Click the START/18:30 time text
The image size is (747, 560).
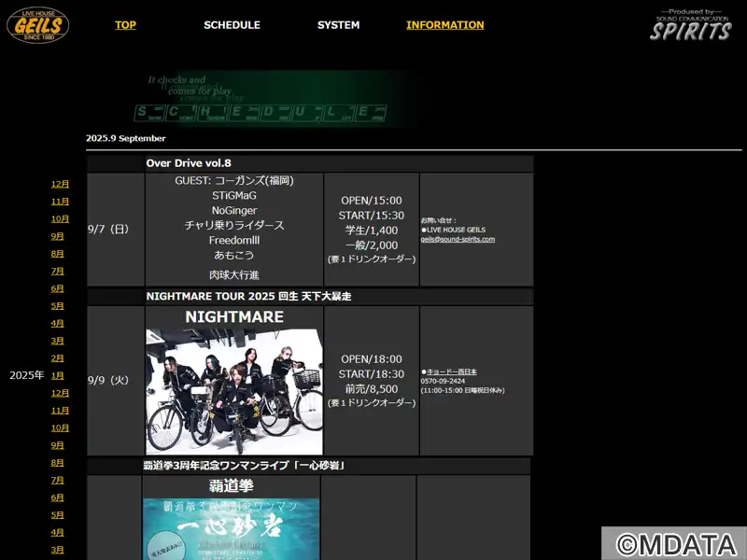click(x=372, y=374)
